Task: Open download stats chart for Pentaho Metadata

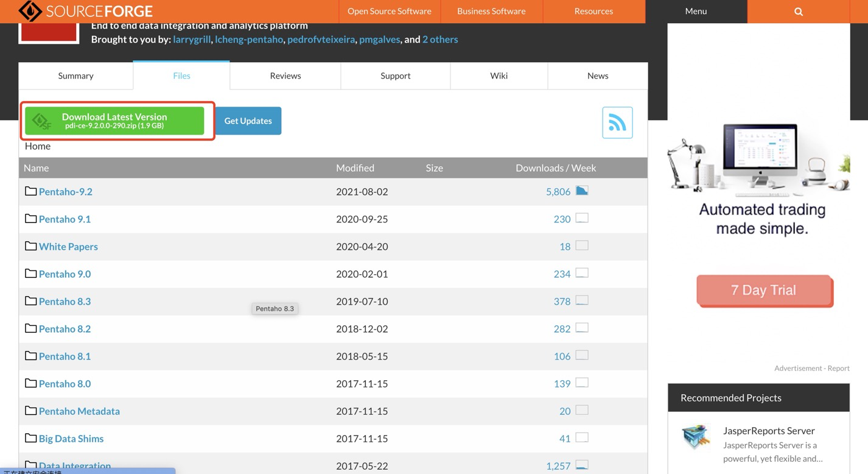Action: click(582, 410)
